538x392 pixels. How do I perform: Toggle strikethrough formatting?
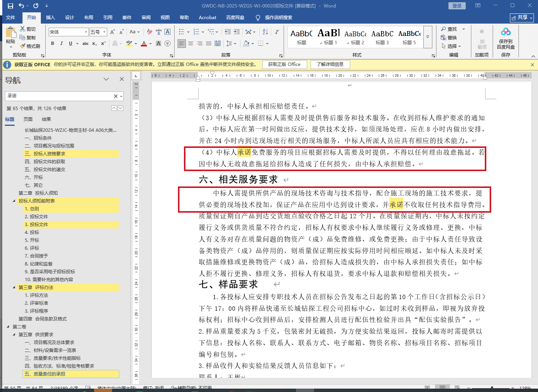[x=85, y=43]
